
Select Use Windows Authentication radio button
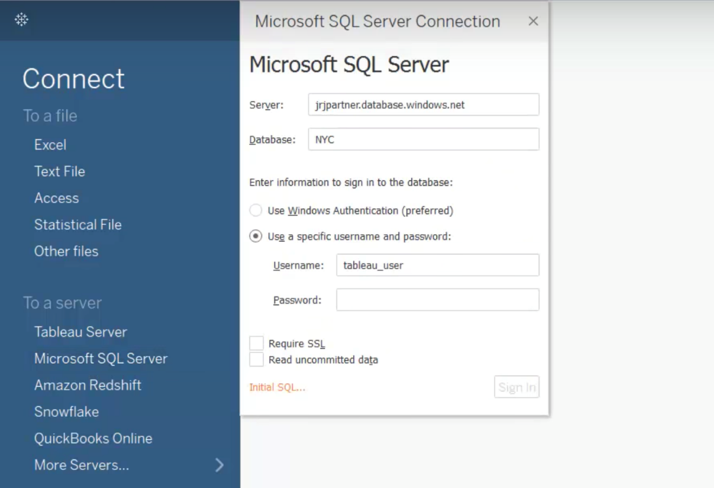tap(255, 210)
